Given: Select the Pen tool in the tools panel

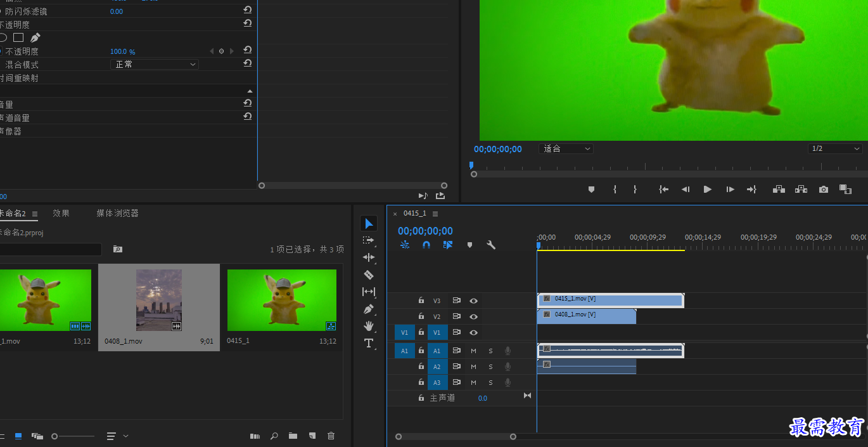Looking at the screenshot, I should [x=369, y=309].
